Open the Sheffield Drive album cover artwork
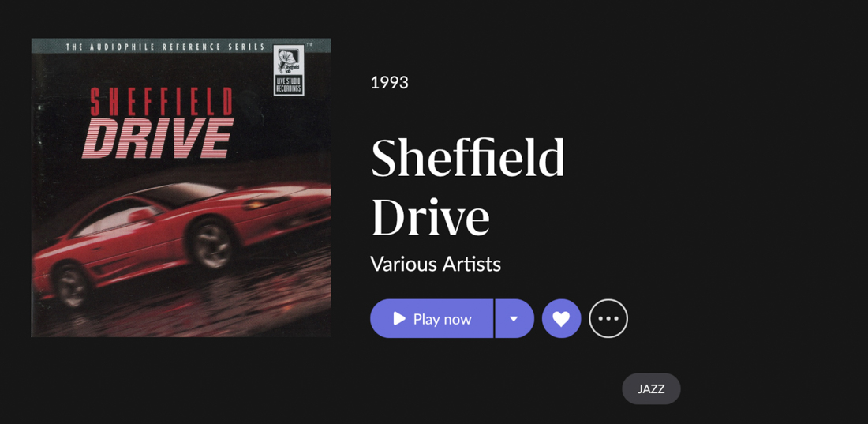This screenshot has height=424, width=868. point(181,187)
